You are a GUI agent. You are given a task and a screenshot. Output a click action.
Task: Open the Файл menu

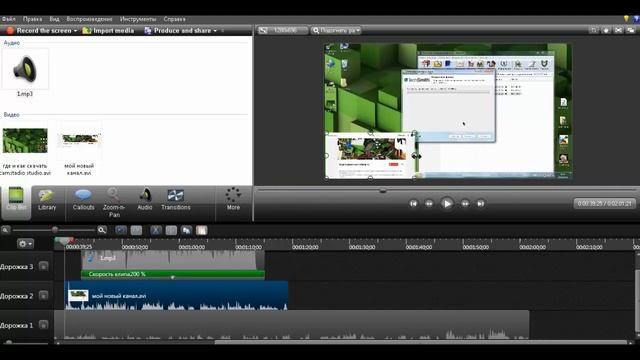(x=9, y=19)
